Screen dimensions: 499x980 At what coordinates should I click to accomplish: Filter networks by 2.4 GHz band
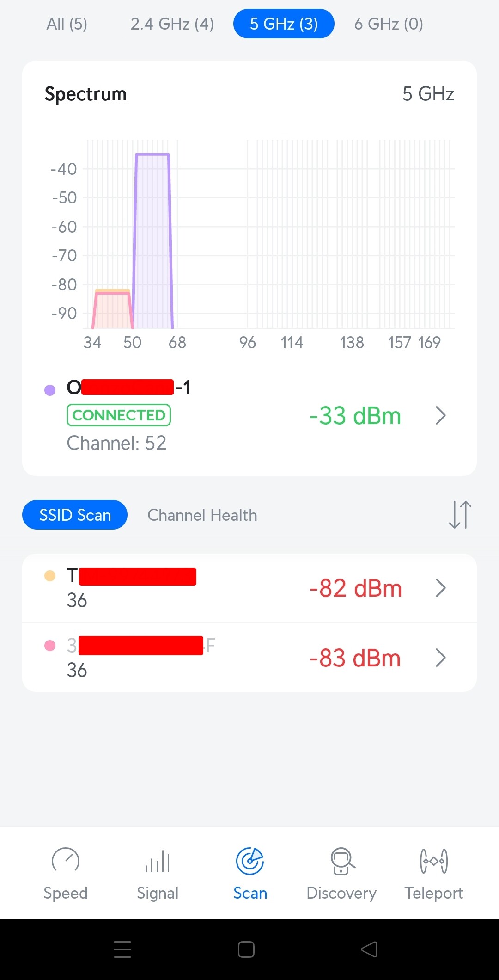172,24
